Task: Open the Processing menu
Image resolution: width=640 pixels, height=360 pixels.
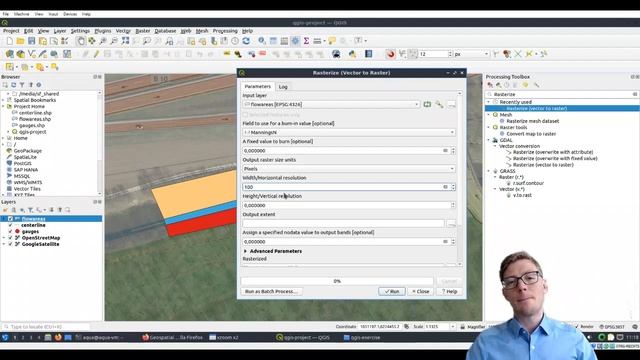Action: 225,31
